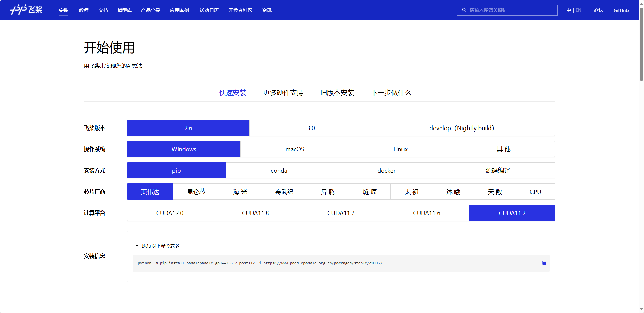Screen dimensions: 644x313
Task: Switch language to 中 (Chinese)
Action: (x=569, y=10)
